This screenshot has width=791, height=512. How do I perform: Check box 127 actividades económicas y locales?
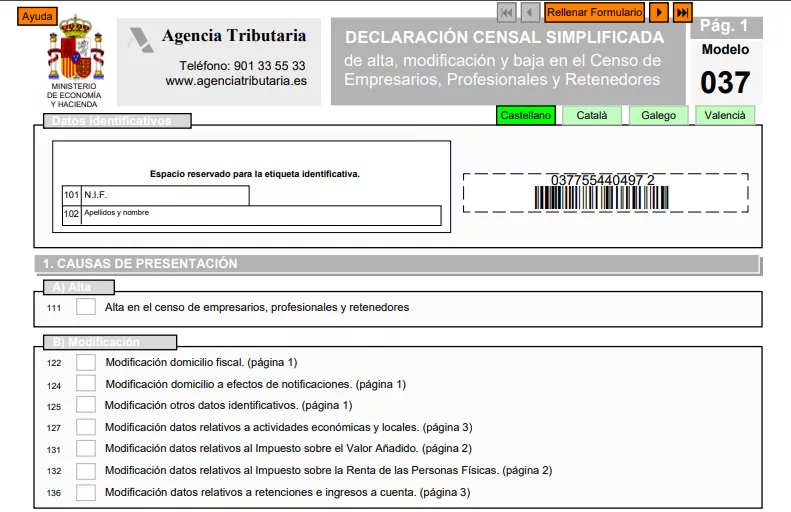coord(86,427)
